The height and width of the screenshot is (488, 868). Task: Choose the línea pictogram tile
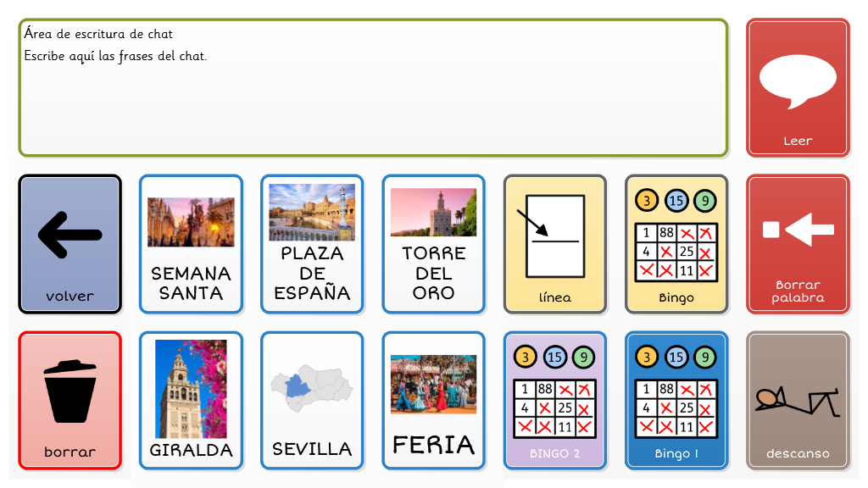(x=555, y=244)
